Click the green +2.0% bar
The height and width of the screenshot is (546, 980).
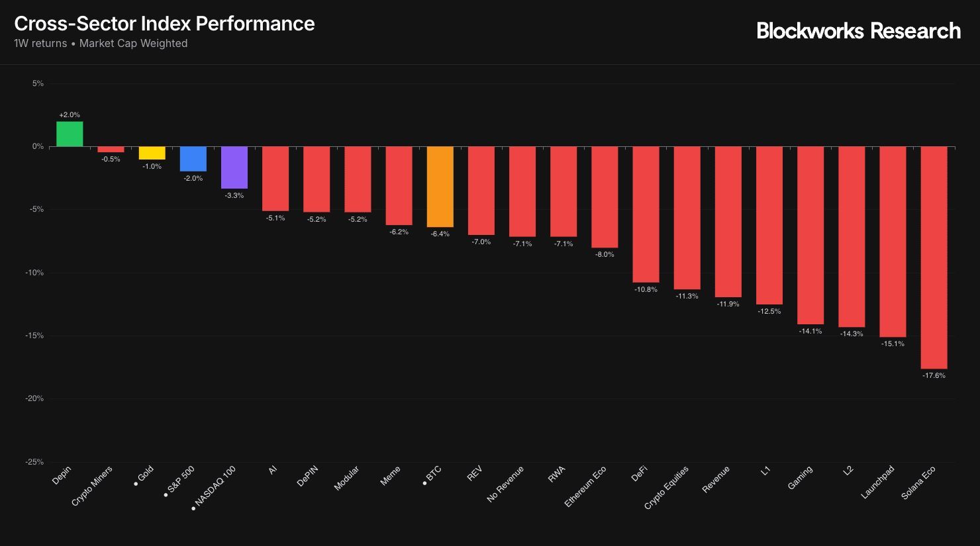pos(70,134)
